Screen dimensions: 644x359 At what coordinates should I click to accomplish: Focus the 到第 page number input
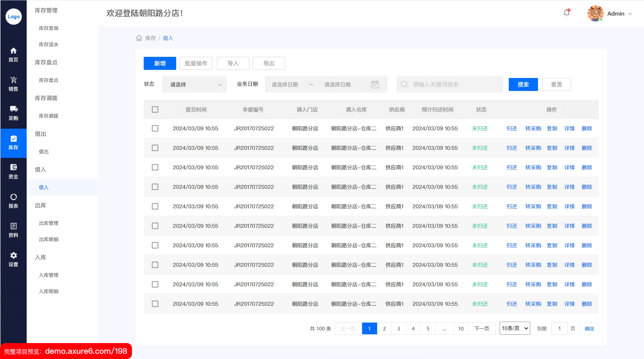point(559,328)
